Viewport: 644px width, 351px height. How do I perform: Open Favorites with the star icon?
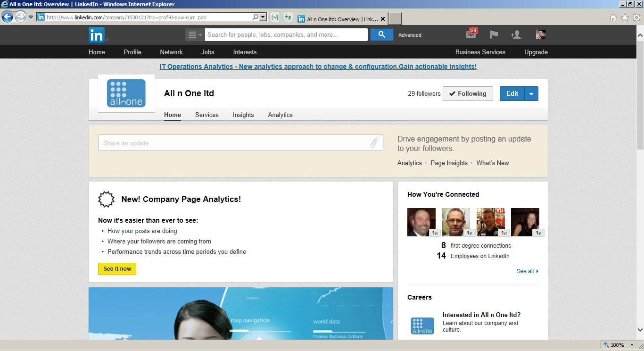(625, 18)
